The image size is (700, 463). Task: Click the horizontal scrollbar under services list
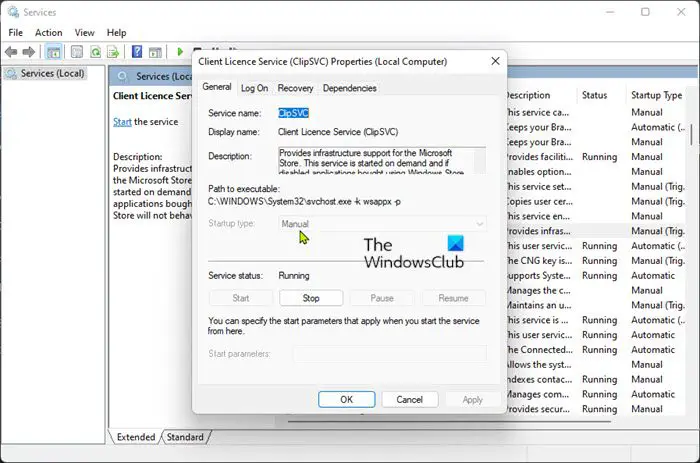[x=449, y=421]
